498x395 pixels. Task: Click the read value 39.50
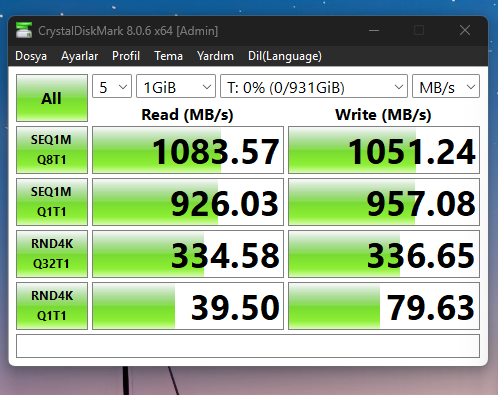pyautogui.click(x=188, y=306)
